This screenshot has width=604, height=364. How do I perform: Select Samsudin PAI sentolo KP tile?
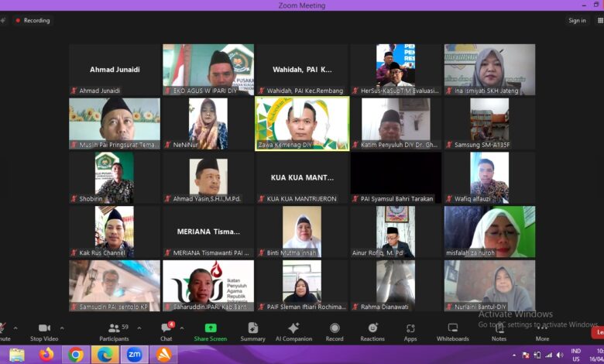(115, 286)
